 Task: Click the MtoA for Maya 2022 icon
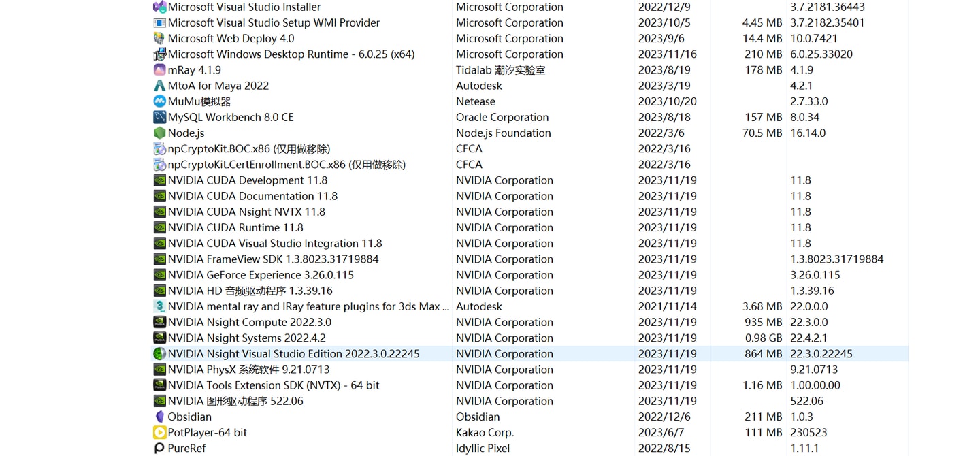coord(159,86)
